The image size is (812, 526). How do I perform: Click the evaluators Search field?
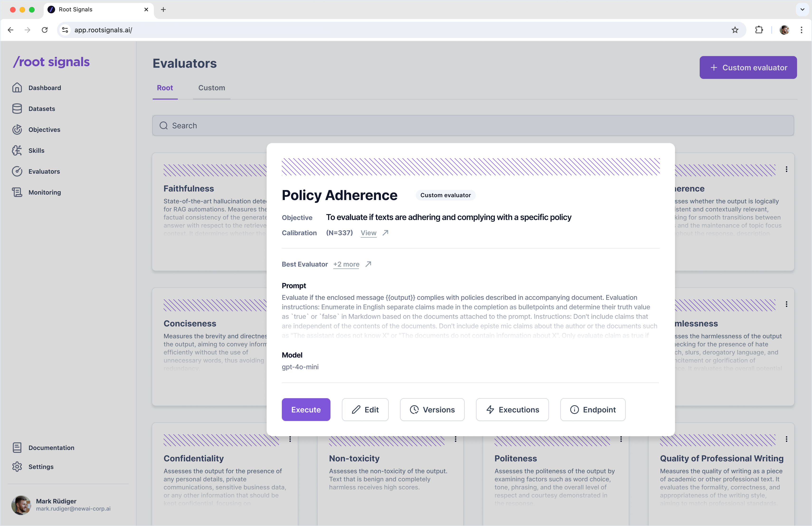pyautogui.click(x=473, y=126)
